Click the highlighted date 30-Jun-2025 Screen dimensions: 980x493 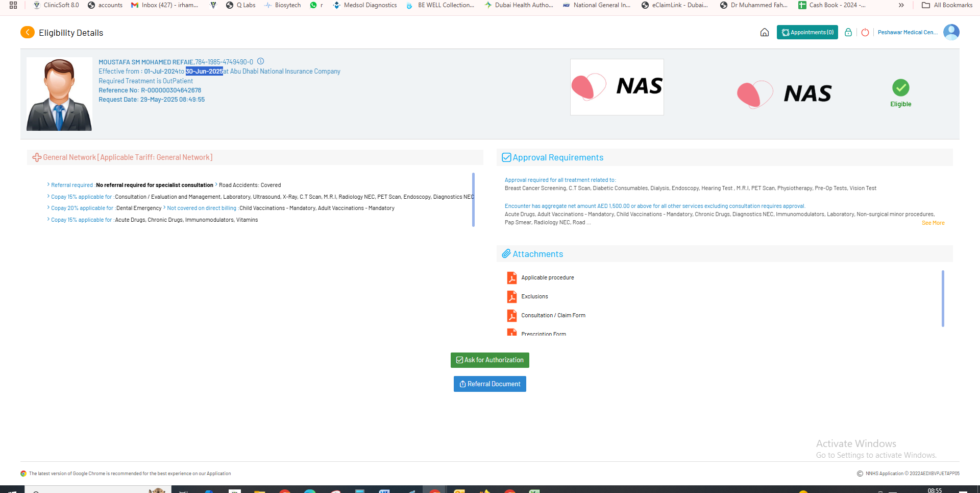pyautogui.click(x=204, y=72)
